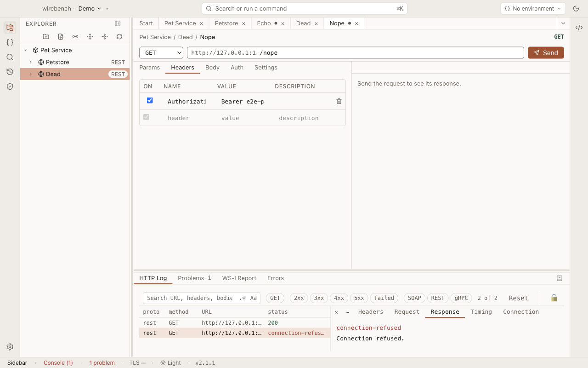Switch to the Params tab
588x368 pixels.
click(150, 68)
